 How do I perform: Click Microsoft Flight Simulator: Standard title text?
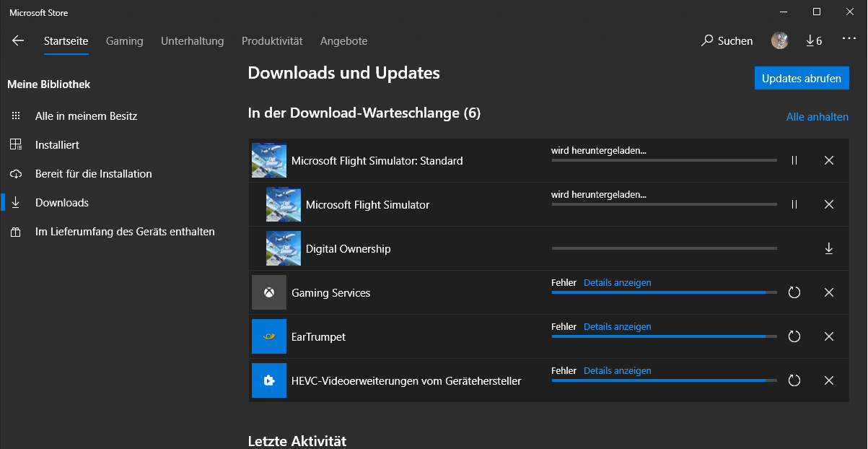coord(377,160)
